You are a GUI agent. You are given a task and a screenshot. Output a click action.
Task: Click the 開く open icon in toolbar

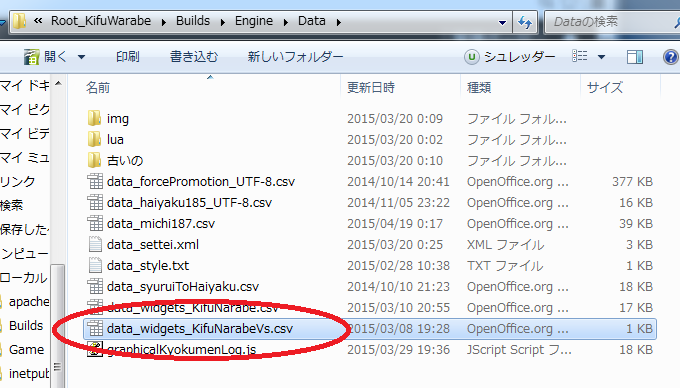(31, 57)
